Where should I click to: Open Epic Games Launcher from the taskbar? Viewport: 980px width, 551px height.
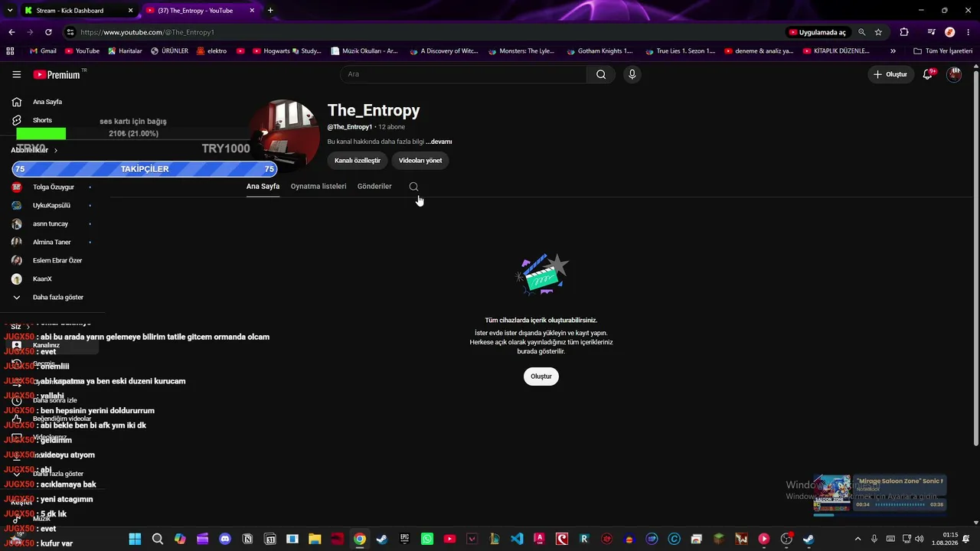pos(404,539)
